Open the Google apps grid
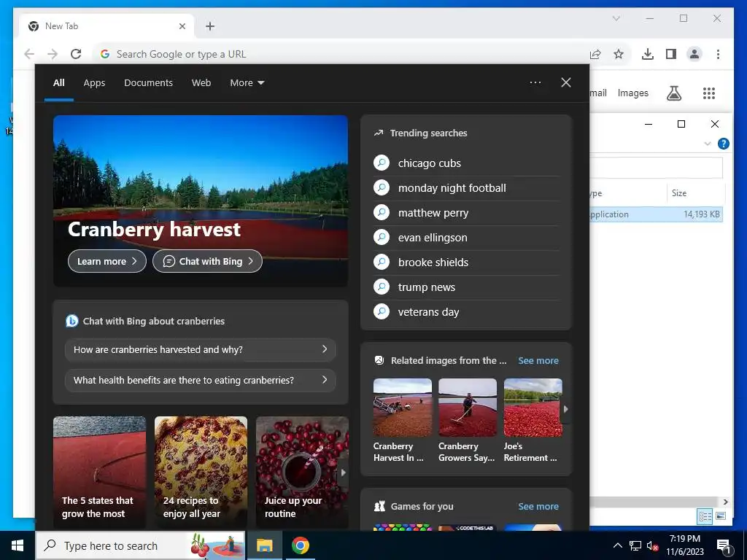The image size is (747, 560). click(x=709, y=93)
